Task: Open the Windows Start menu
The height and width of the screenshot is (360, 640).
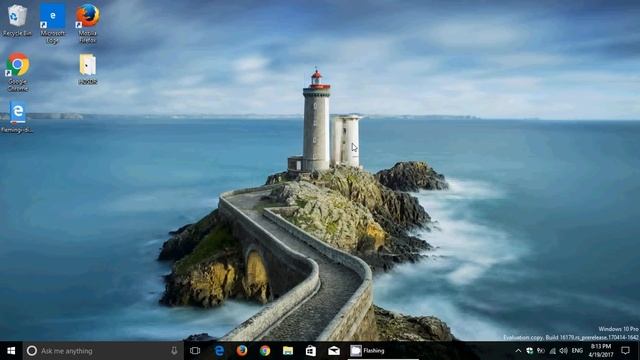Action: (x=11, y=351)
